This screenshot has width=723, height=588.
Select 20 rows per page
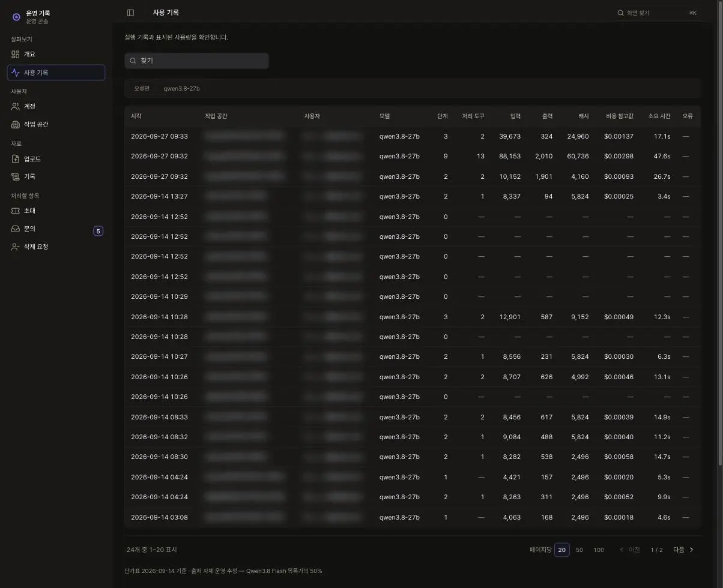[x=562, y=550]
